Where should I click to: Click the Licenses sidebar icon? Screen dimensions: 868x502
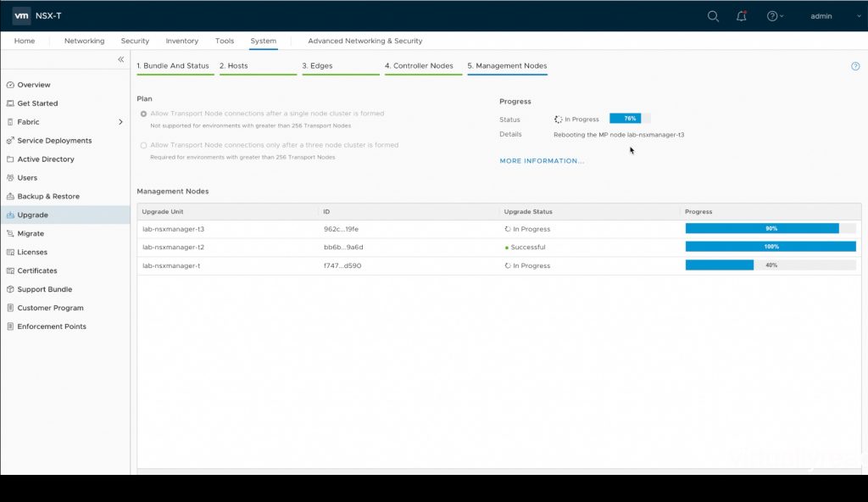[10, 252]
